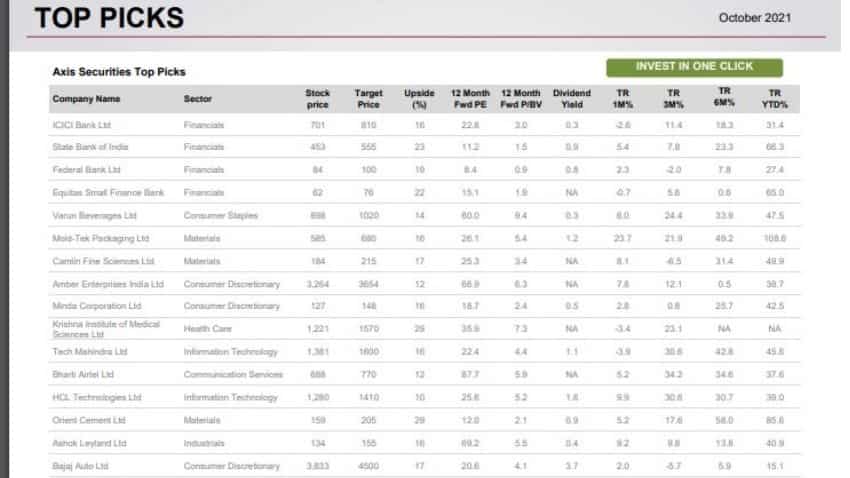Select State Bank of India company name
The height and width of the screenshot is (478, 850).
(90, 147)
